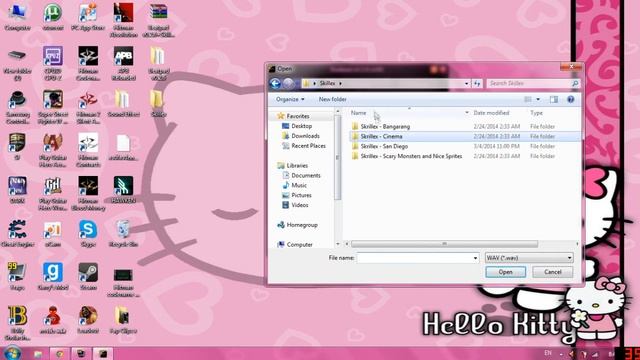Launch Skype from the desktop
Screen dimensions: 640x360
pyautogui.click(x=88, y=233)
